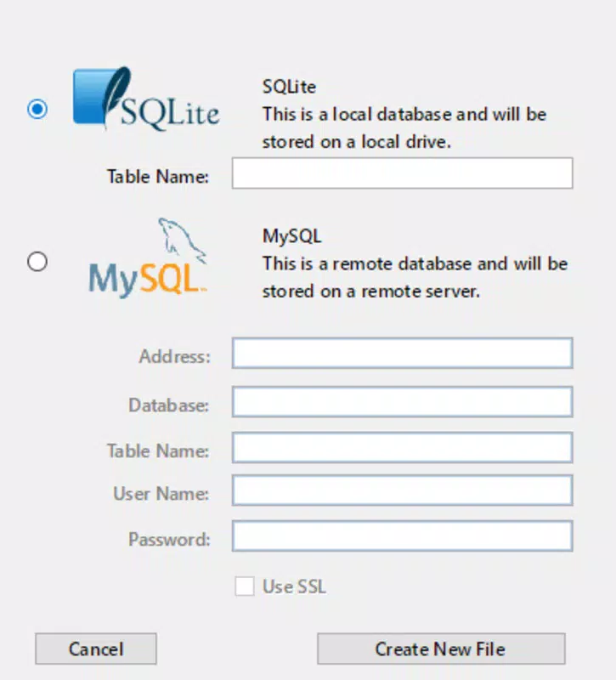
Task: Click into the Password field
Action: tap(402, 536)
